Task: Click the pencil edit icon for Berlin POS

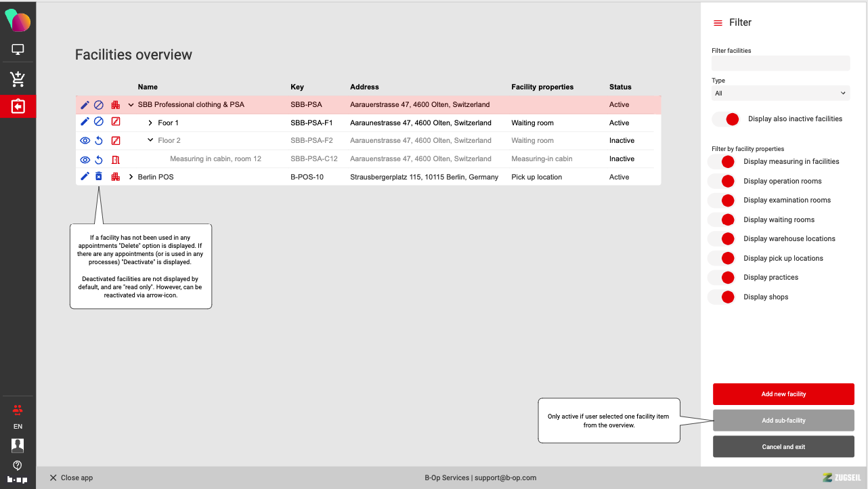Action: [85, 177]
